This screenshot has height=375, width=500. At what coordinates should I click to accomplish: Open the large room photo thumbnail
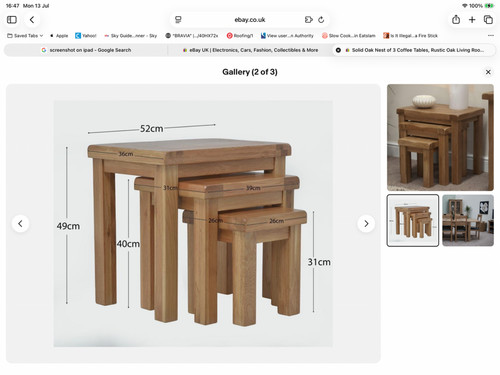tap(440, 137)
